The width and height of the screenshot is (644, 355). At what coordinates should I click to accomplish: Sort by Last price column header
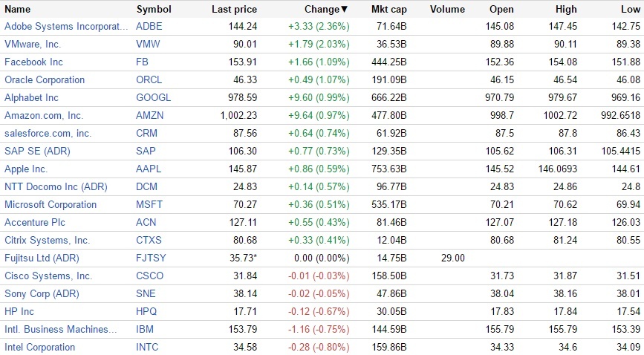(x=234, y=10)
